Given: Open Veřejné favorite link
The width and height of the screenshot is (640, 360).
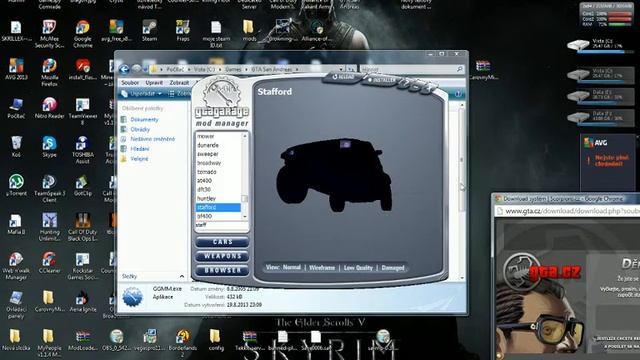Looking at the screenshot, I should 139,159.
